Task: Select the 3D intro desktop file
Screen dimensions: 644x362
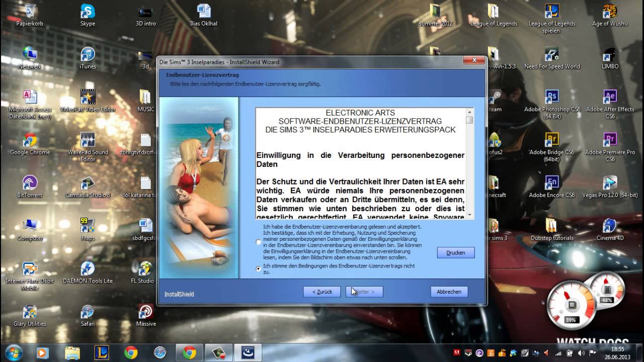Action: [x=146, y=15]
